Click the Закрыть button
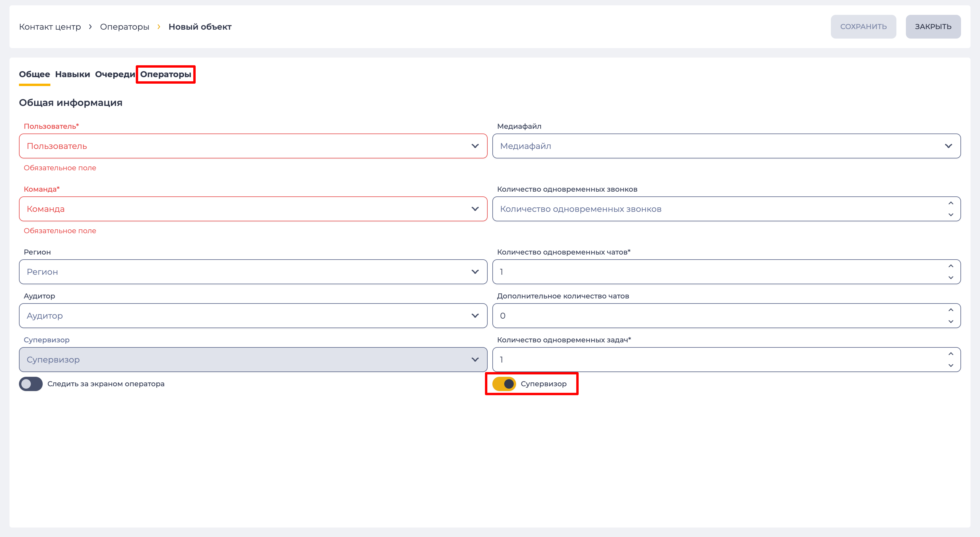 933,27
